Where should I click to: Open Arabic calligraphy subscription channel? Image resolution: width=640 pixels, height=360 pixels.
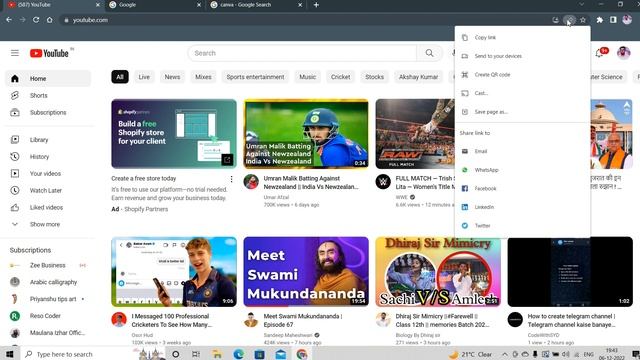click(48, 282)
